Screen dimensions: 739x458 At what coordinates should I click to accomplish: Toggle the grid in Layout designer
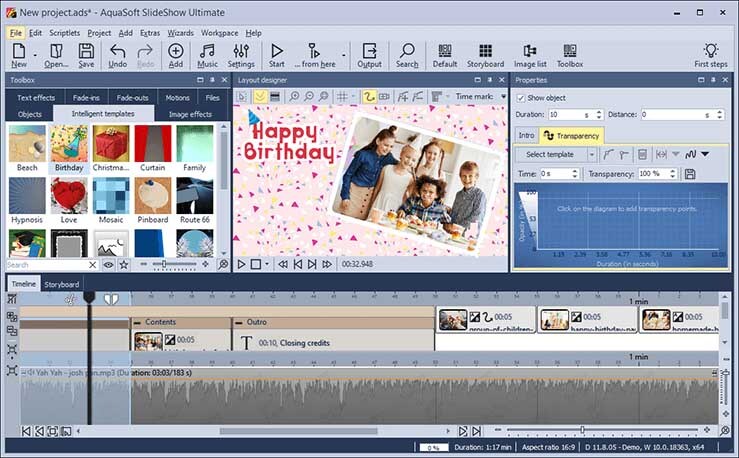(x=342, y=97)
